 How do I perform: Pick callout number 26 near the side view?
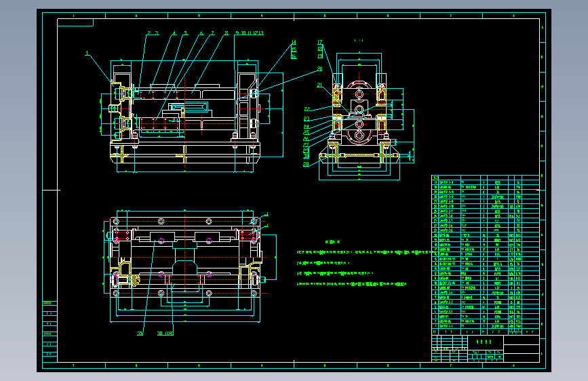pyautogui.click(x=306, y=139)
